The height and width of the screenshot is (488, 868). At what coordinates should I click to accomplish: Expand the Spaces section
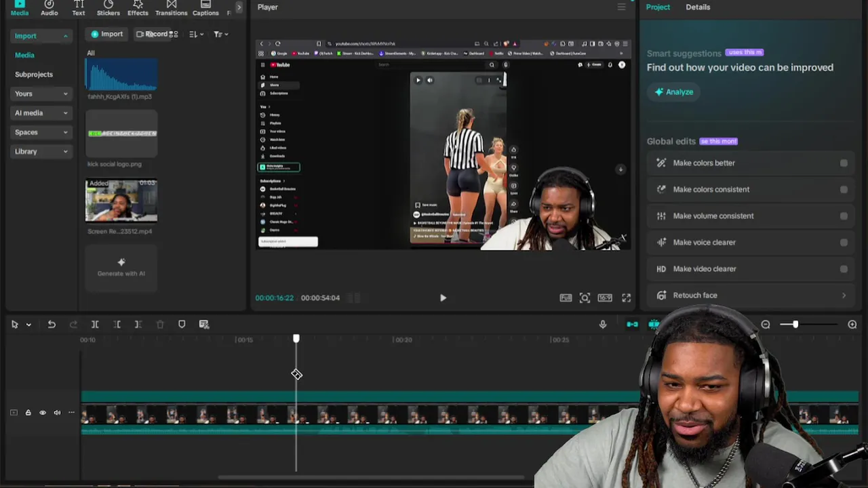coord(41,132)
